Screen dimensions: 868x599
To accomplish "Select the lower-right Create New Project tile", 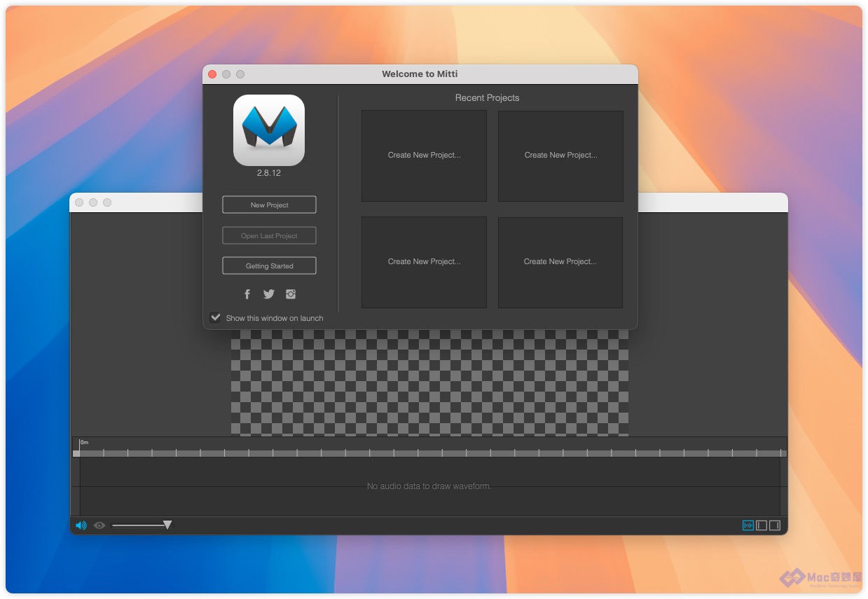I will pos(560,262).
